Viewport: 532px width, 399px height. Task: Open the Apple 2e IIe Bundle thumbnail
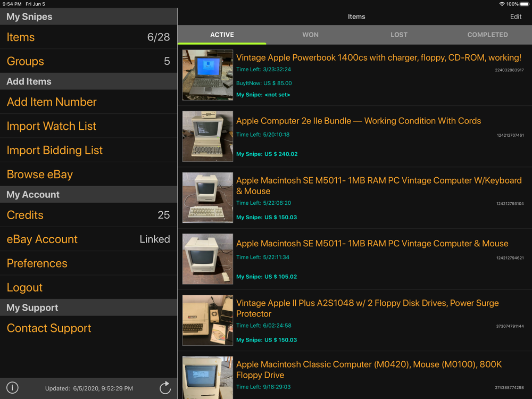[207, 136]
